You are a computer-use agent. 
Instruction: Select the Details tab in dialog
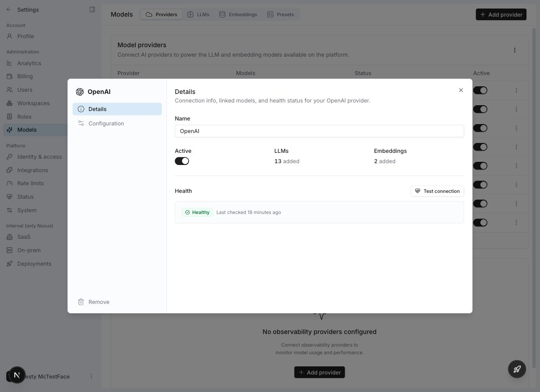117,109
